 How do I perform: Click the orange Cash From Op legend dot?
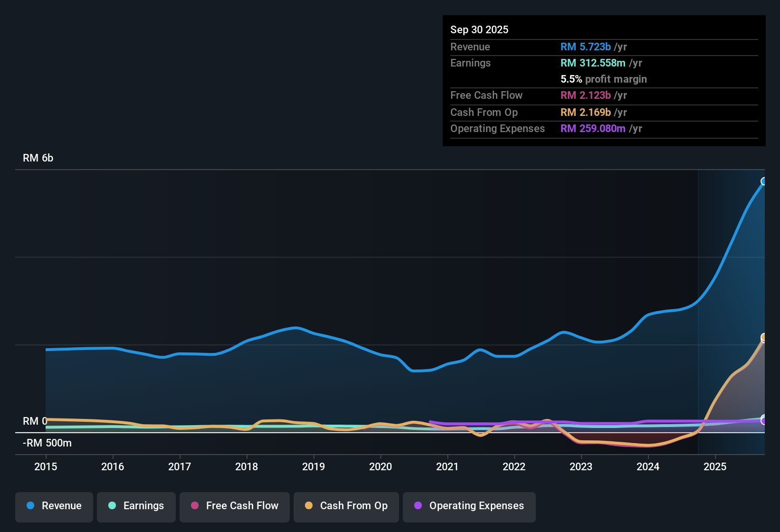[x=309, y=506]
